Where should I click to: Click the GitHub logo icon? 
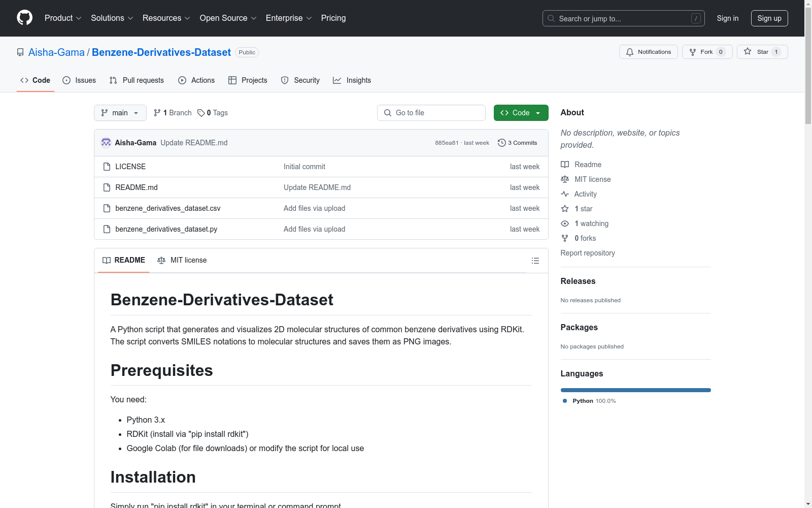point(24,18)
